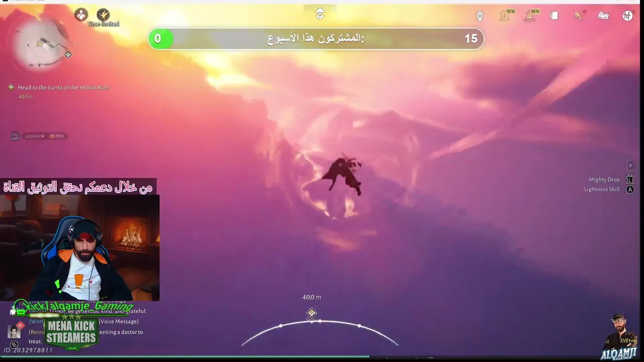Screen dimensions: 644x362
Task: Click the ID: 203297881 text
Action: 28,350
